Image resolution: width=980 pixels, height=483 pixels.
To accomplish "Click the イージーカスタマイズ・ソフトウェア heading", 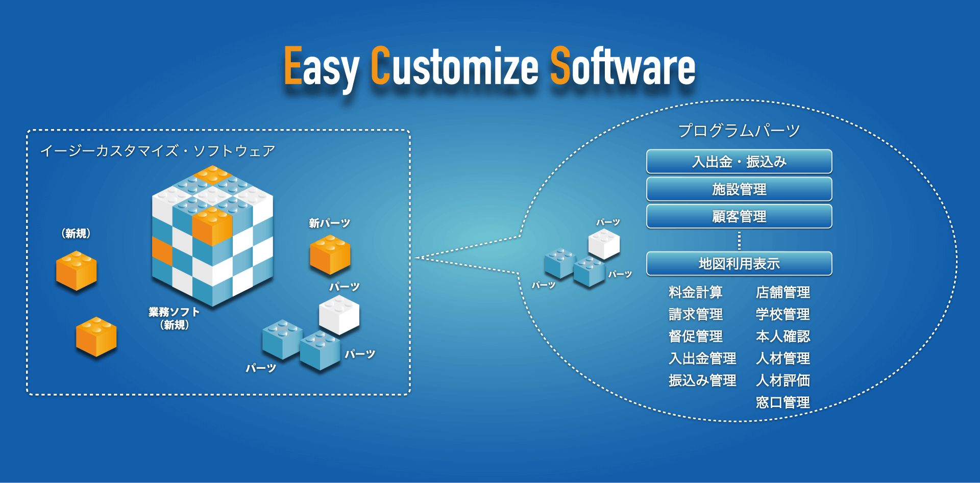I will [158, 150].
